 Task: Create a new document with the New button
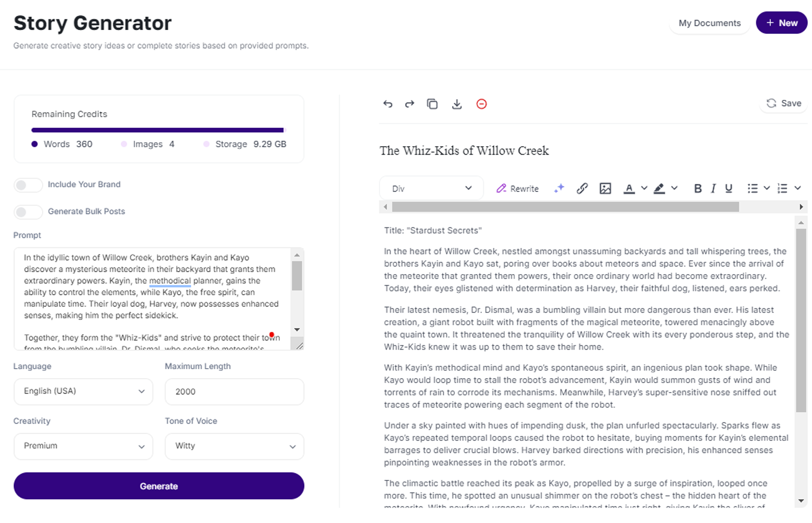pyautogui.click(x=781, y=22)
